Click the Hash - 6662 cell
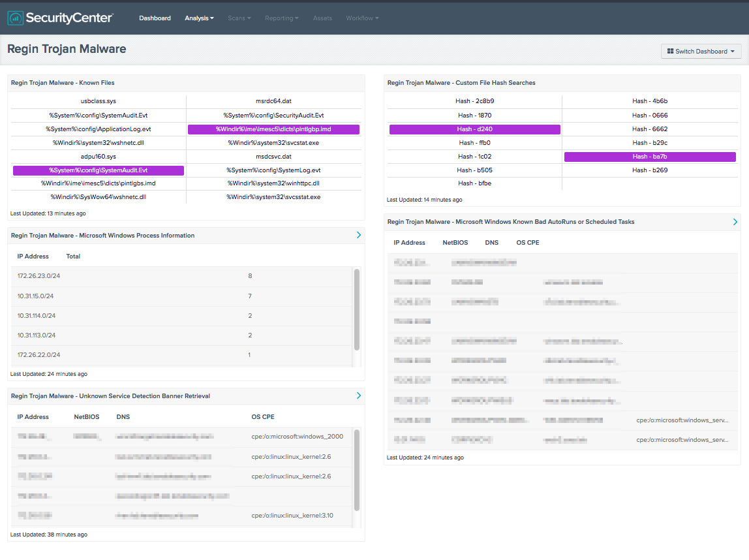Image resolution: width=749 pixels, height=560 pixels. click(x=650, y=129)
